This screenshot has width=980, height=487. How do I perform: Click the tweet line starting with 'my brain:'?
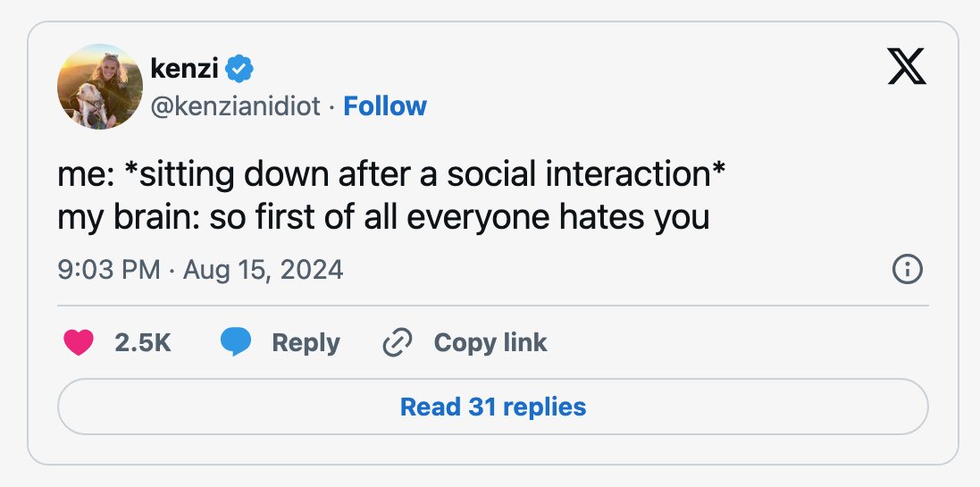[383, 217]
